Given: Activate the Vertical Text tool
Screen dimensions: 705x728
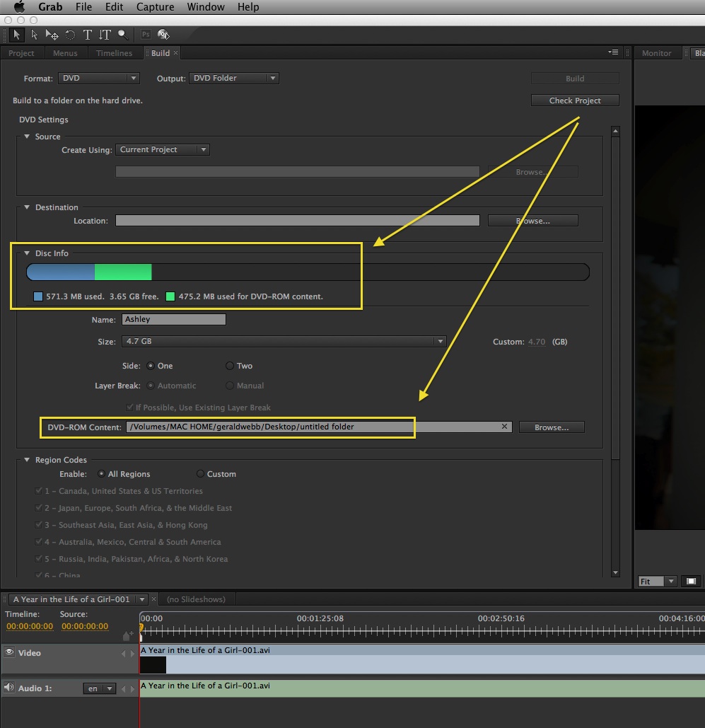Looking at the screenshot, I should click(x=105, y=35).
